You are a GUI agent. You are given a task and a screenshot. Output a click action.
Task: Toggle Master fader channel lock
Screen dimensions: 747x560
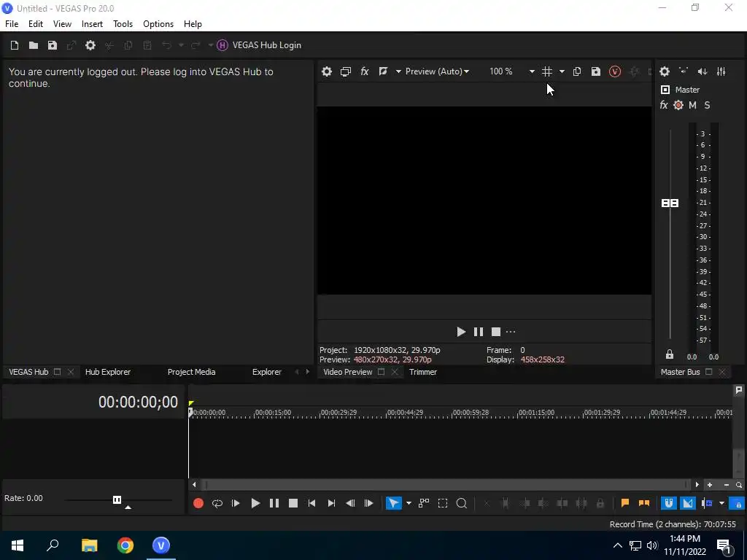click(x=670, y=354)
